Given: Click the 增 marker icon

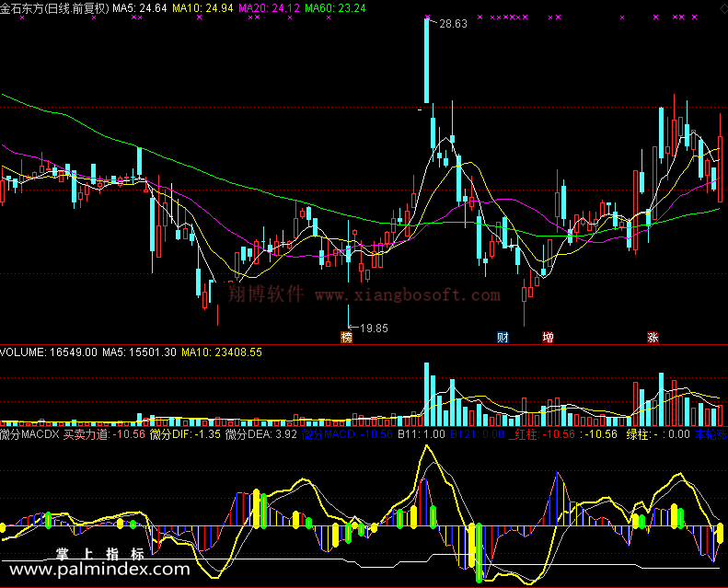Looking at the screenshot, I should [x=548, y=338].
